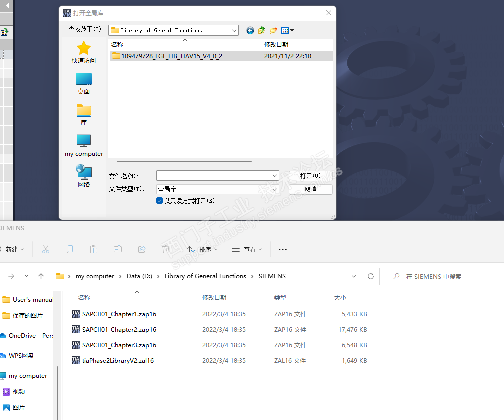The height and width of the screenshot is (420, 504).
Task: Click the Up arrow in Explorer navigation
Action: click(x=41, y=276)
